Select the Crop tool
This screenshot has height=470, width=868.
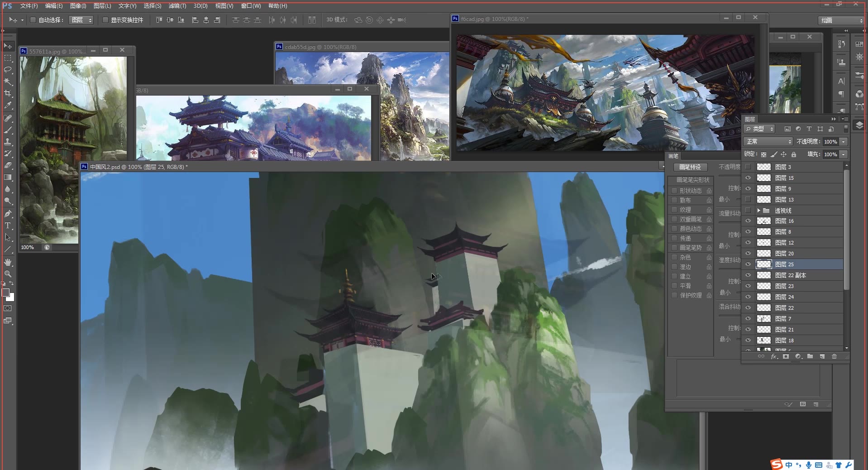(8, 93)
